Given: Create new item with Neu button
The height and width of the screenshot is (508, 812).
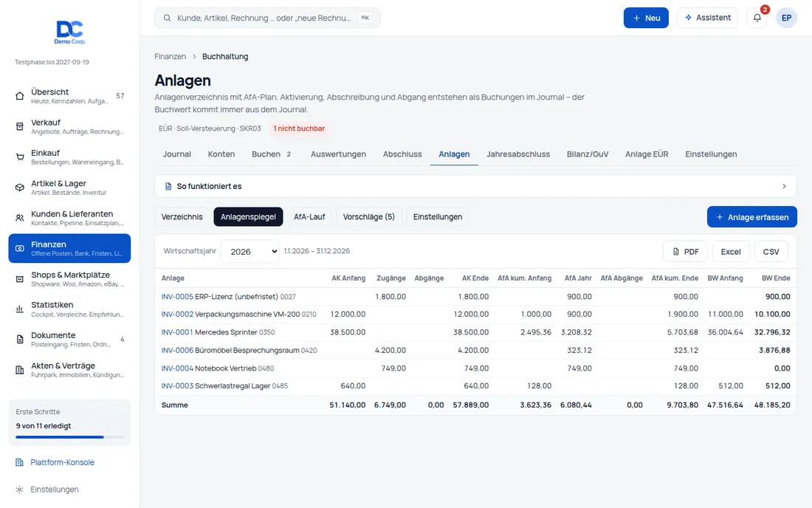Looking at the screenshot, I should coord(646,18).
